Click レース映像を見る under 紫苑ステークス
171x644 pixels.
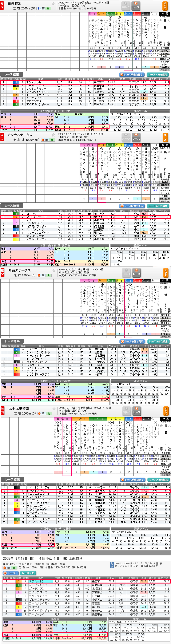(132, 341)
